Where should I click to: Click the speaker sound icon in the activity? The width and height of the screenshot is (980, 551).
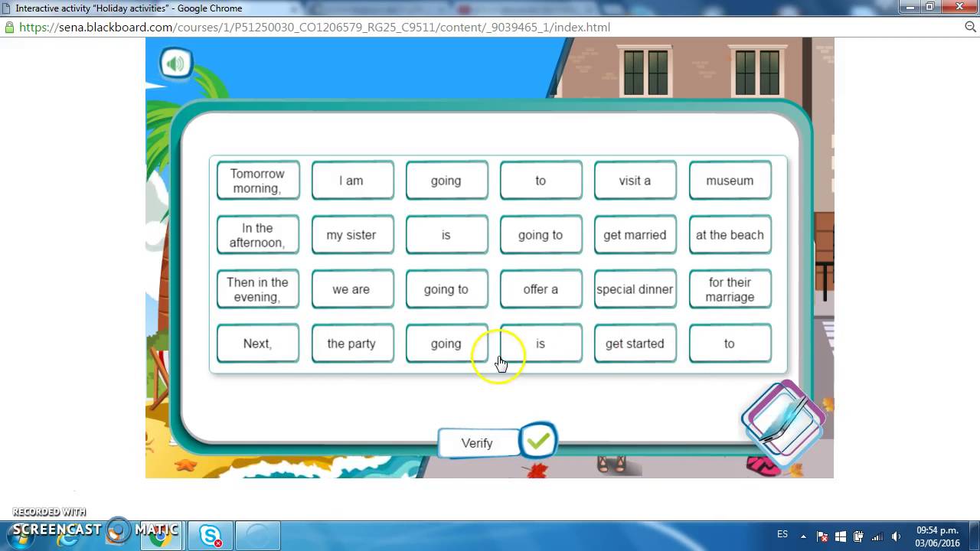point(176,64)
